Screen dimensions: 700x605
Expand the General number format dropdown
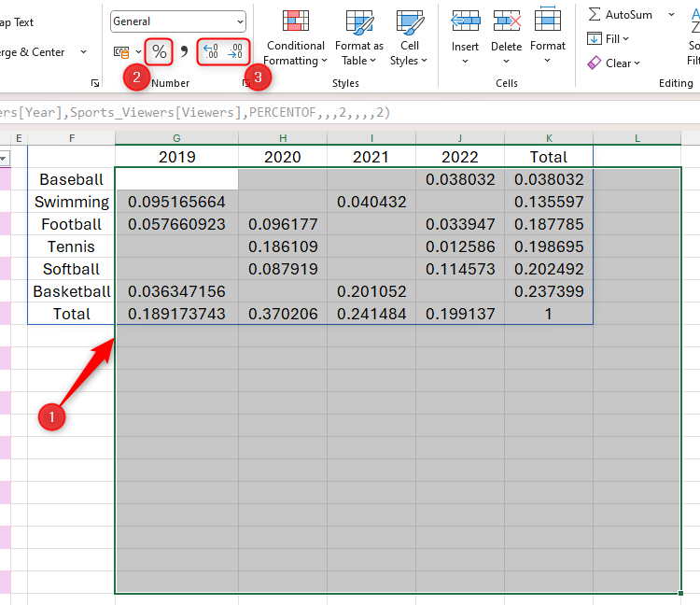[240, 21]
